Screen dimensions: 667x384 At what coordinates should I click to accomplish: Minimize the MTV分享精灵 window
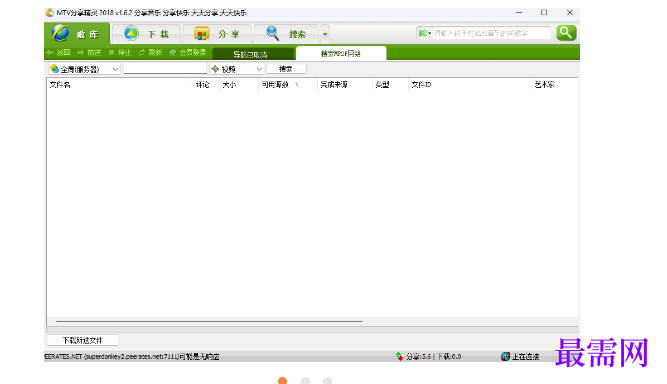[519, 13]
